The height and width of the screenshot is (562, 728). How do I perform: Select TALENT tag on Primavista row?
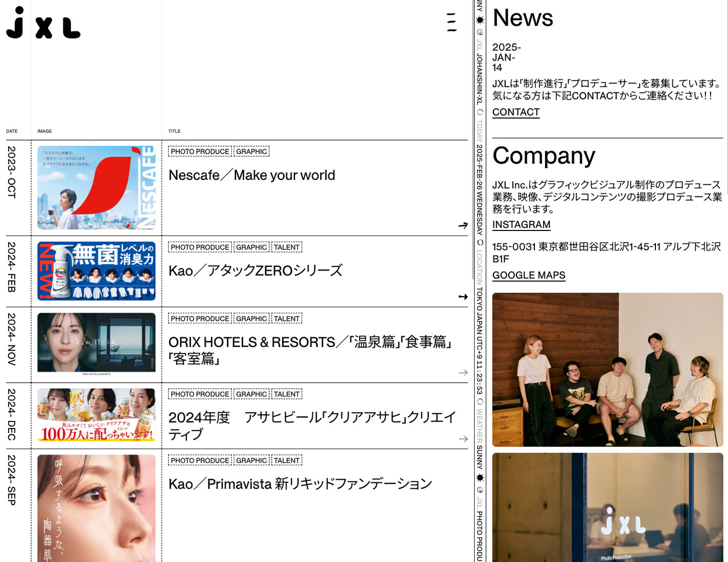(x=287, y=461)
